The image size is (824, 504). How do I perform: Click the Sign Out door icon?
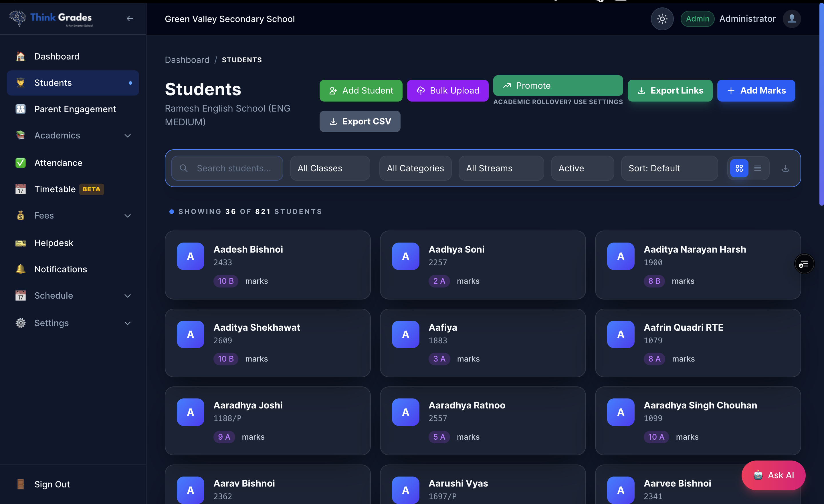click(x=21, y=484)
